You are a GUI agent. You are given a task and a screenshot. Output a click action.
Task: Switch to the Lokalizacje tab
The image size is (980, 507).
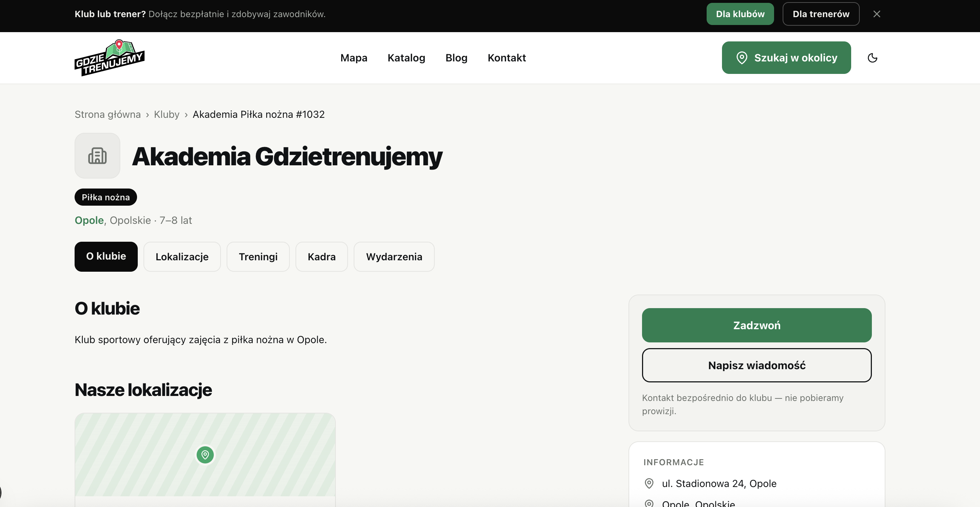pos(182,257)
